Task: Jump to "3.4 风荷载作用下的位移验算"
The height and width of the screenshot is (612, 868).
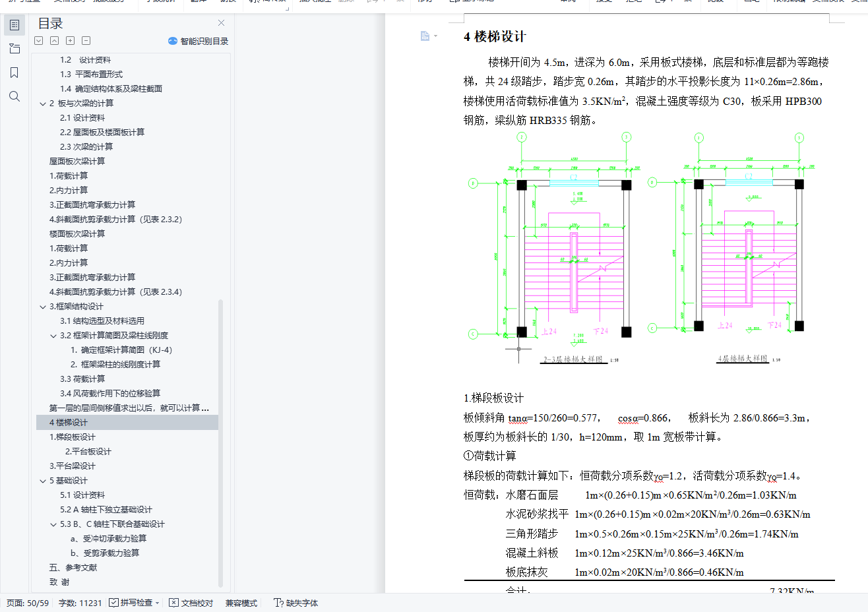Action: pyautogui.click(x=110, y=394)
